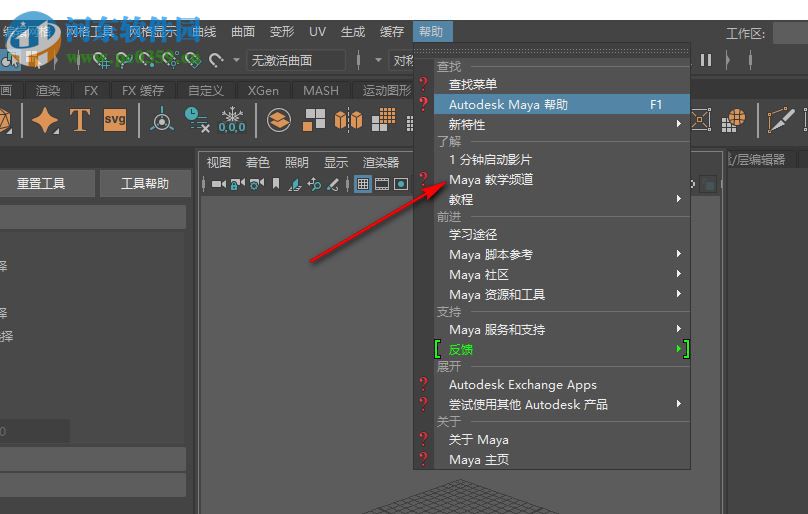Image resolution: width=808 pixels, height=514 pixels.
Task: Toggle the resolution gate display button
Action: (x=401, y=184)
